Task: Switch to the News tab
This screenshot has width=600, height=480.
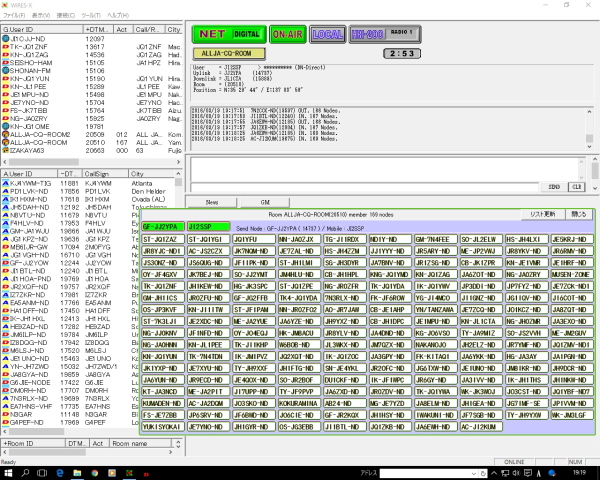Action: [x=212, y=202]
